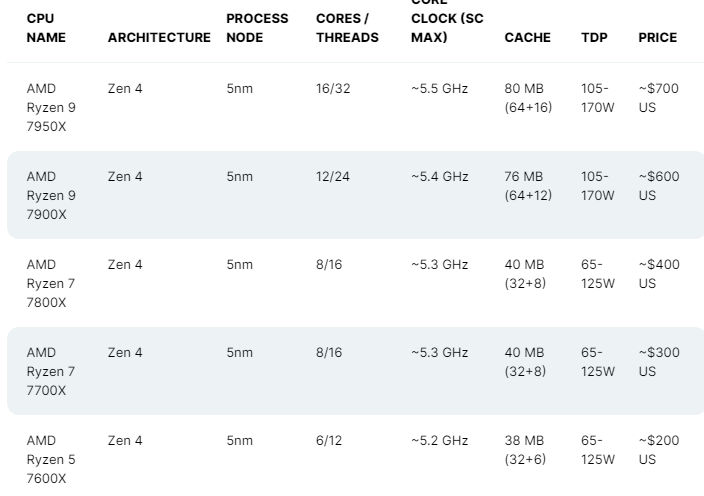Click the ~$700 US price cell
704x496 pixels.
(x=658, y=98)
